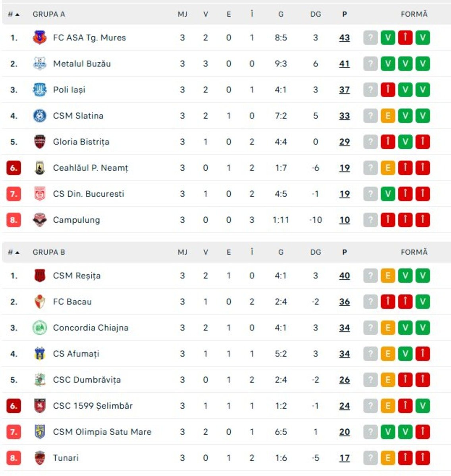This screenshot has height=476, width=451.
Task: Click the underlined 17 points for Tunari
Action: tap(344, 458)
